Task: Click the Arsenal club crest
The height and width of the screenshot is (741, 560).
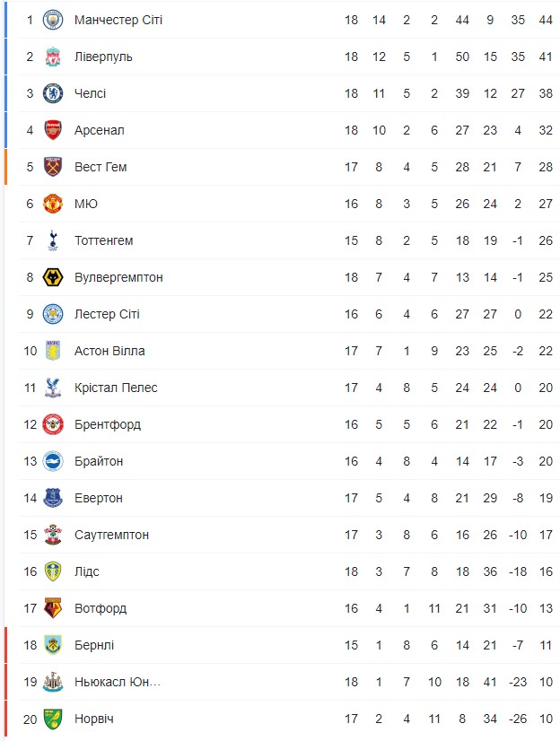Action: click(52, 130)
